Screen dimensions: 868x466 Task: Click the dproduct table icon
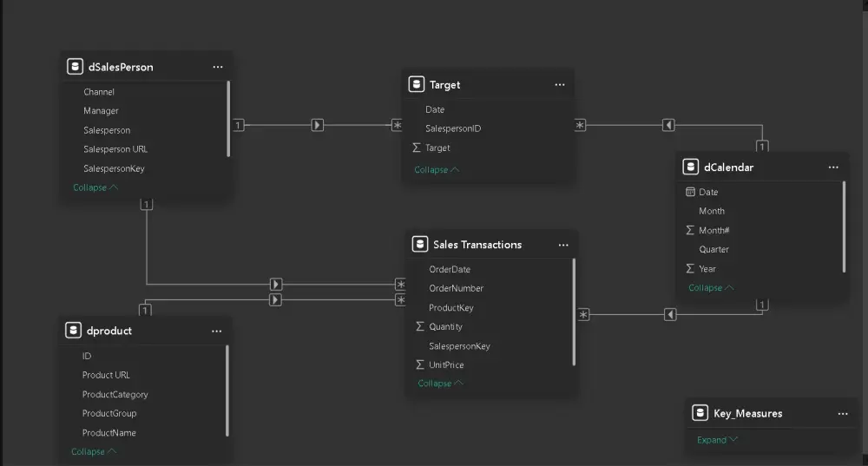73,331
